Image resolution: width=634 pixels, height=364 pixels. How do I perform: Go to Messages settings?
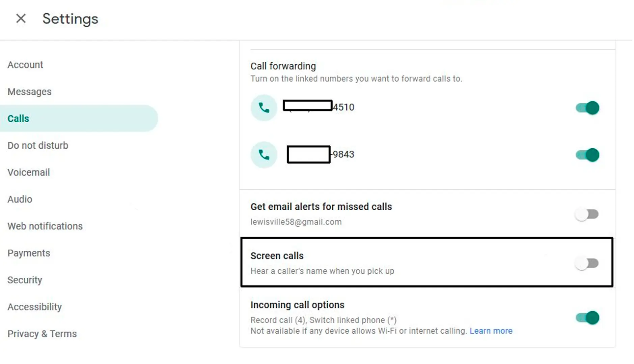pyautogui.click(x=29, y=92)
